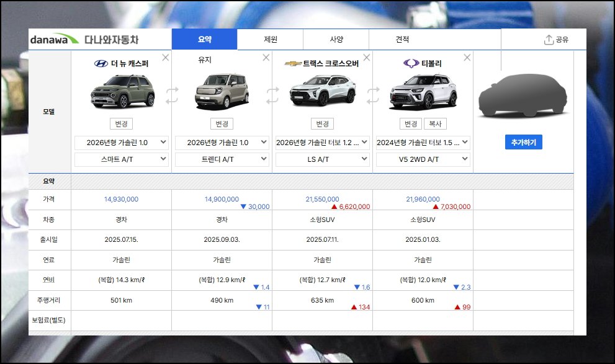Click the ▲ 134 range difference
Screen dimensions: 615x364
coord(360,307)
